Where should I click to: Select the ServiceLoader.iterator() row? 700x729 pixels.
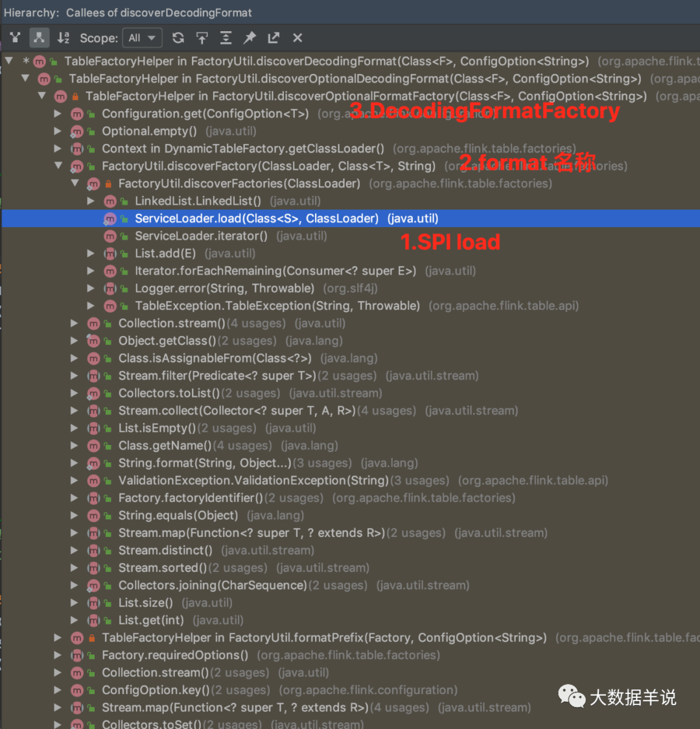pyautogui.click(x=351, y=236)
